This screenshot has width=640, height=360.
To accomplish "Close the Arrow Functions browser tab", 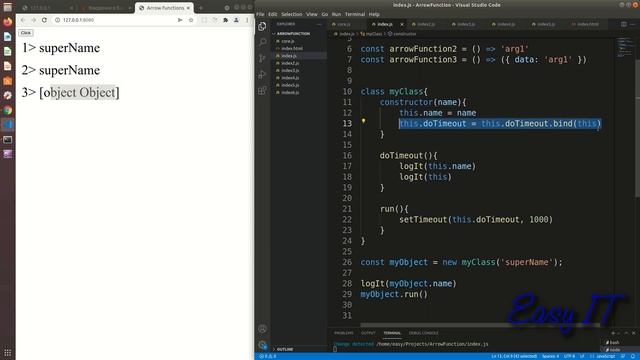I will click(188, 8).
